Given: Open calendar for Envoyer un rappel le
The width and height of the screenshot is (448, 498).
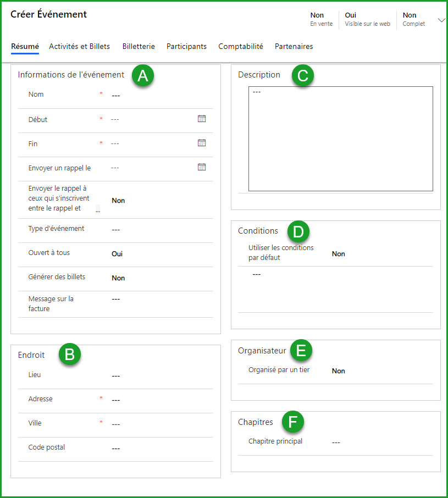Looking at the screenshot, I should pos(202,167).
